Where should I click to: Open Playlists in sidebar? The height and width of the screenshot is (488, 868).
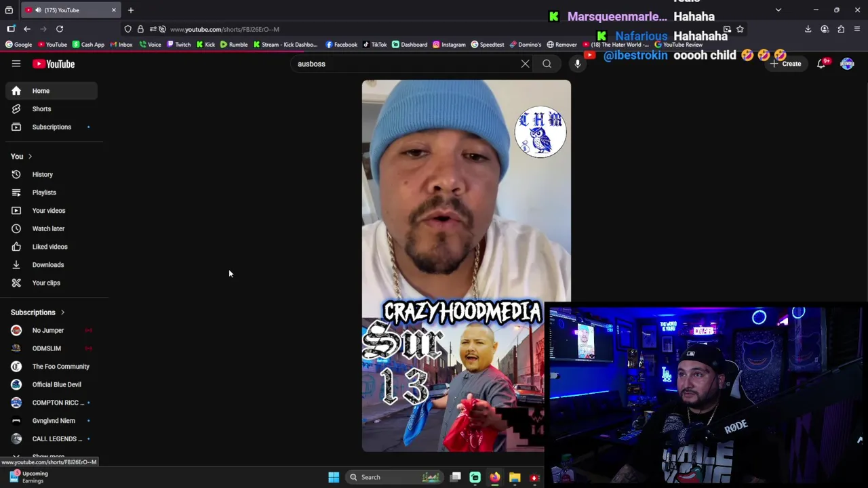[x=52, y=192]
